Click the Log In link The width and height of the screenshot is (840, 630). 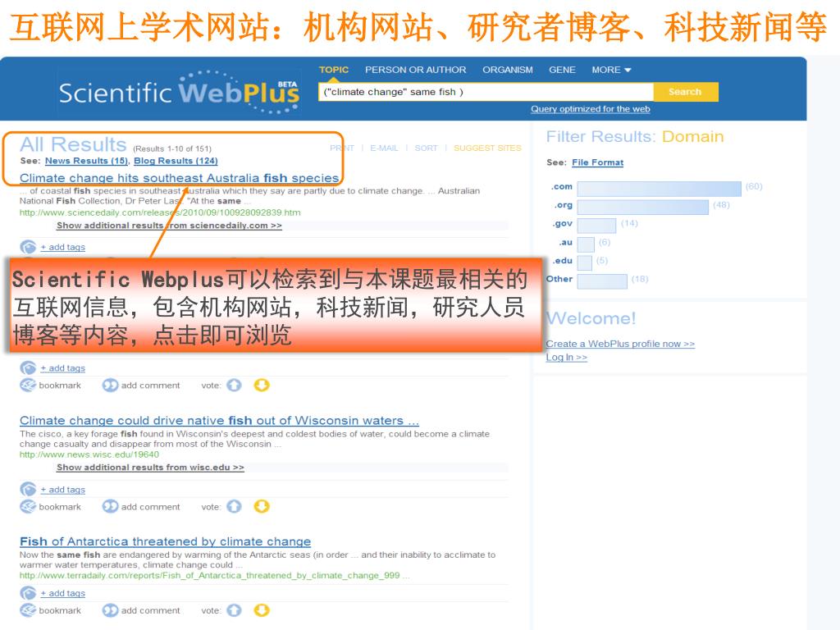[x=566, y=358]
